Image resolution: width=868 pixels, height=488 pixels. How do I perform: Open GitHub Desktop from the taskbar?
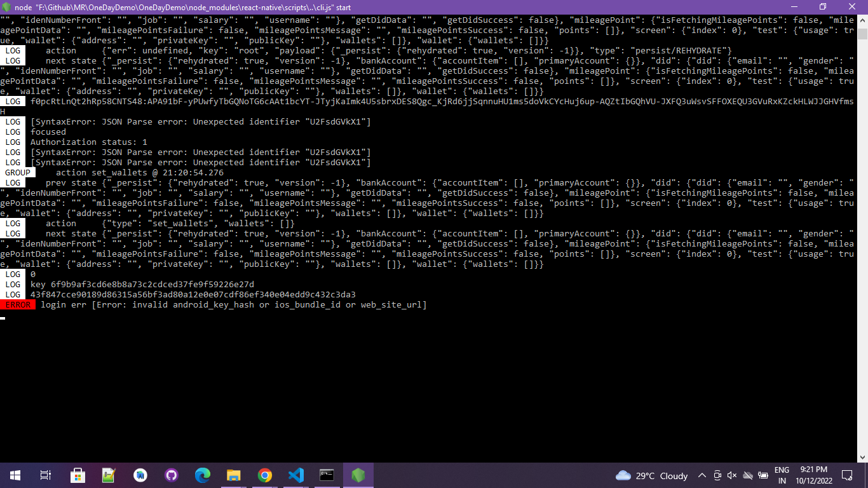coord(172,475)
